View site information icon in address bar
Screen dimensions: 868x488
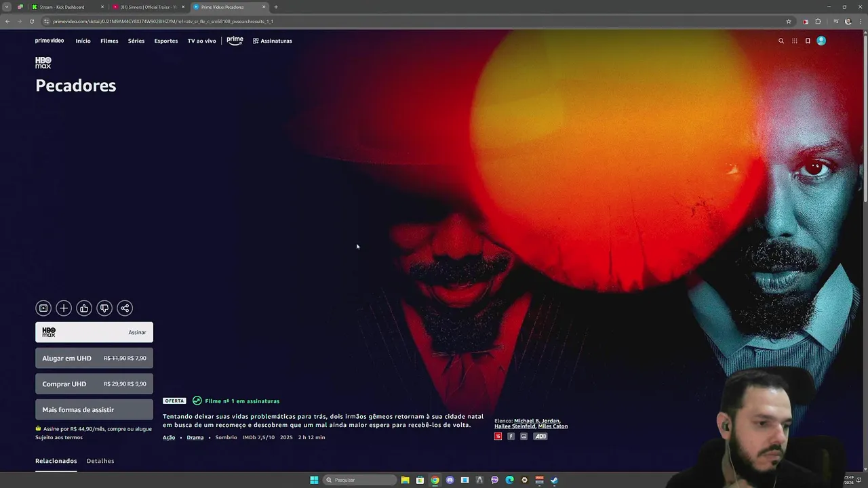[x=46, y=21]
